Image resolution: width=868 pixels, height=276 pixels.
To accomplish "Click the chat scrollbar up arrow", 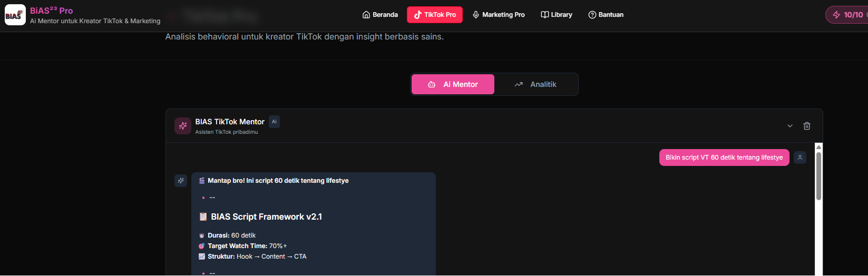I will 818,146.
